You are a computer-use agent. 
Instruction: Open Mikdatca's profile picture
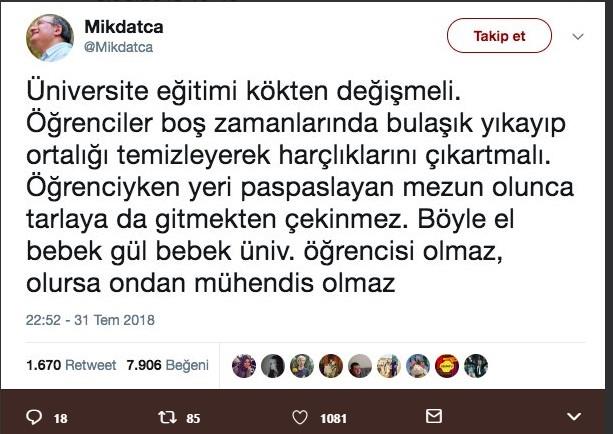click(x=49, y=38)
